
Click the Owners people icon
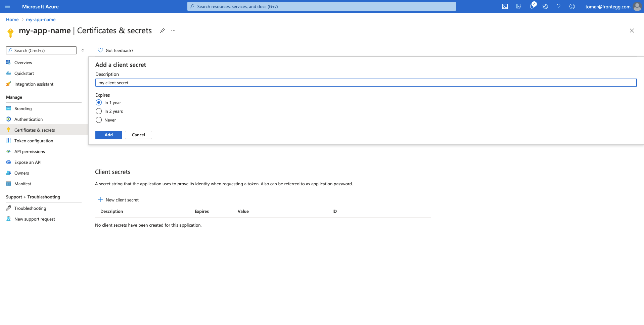coord(8,173)
